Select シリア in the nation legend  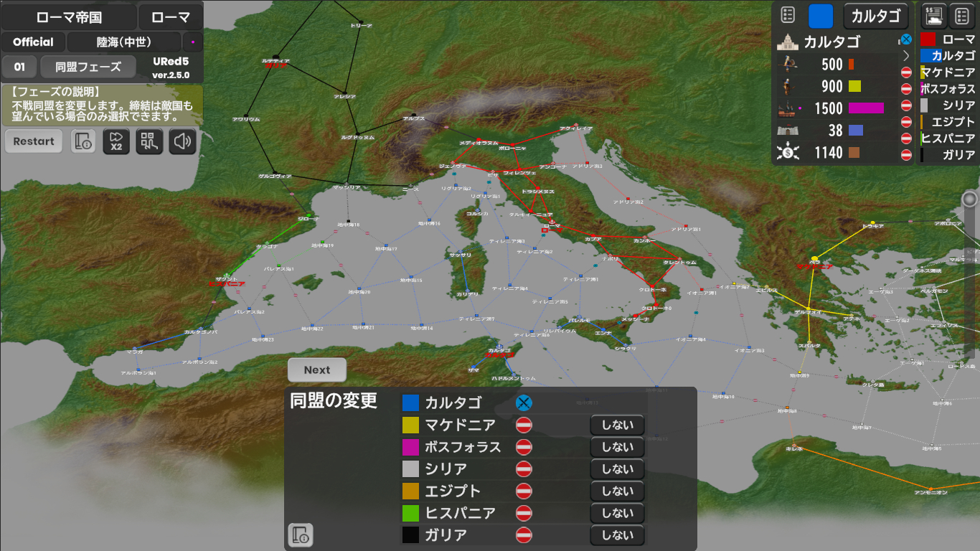point(948,105)
